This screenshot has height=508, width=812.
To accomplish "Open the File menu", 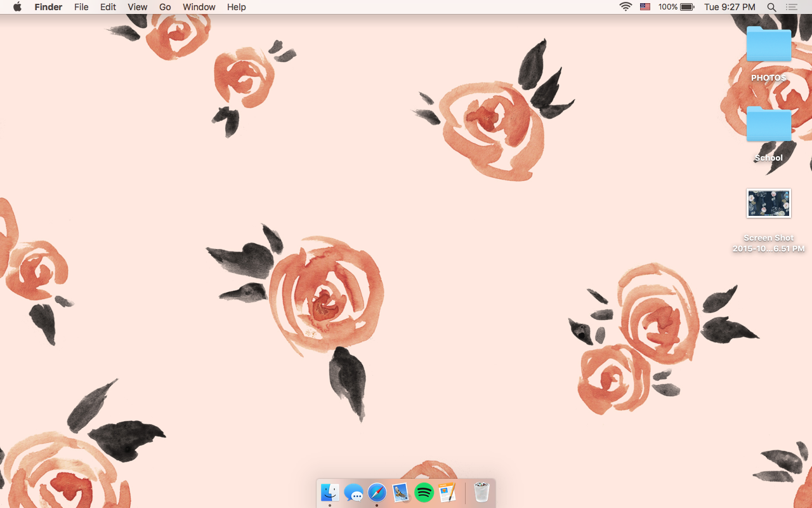I will click(x=81, y=7).
